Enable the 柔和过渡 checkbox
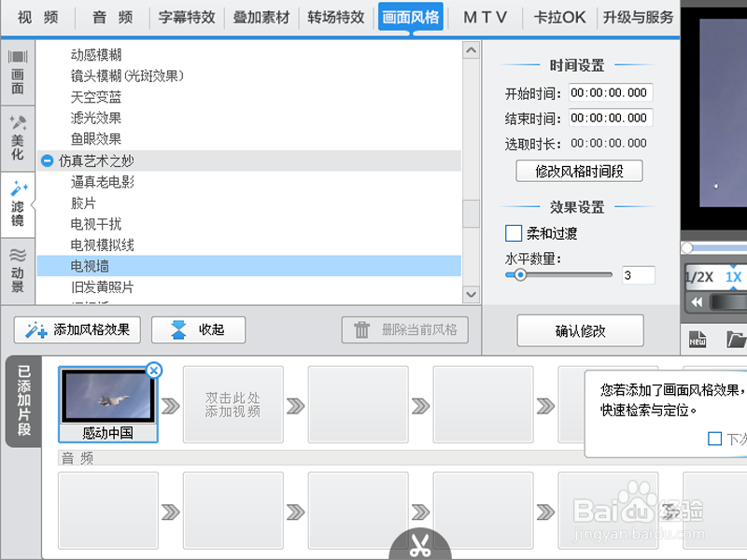The width and height of the screenshot is (747, 560). tap(513, 233)
